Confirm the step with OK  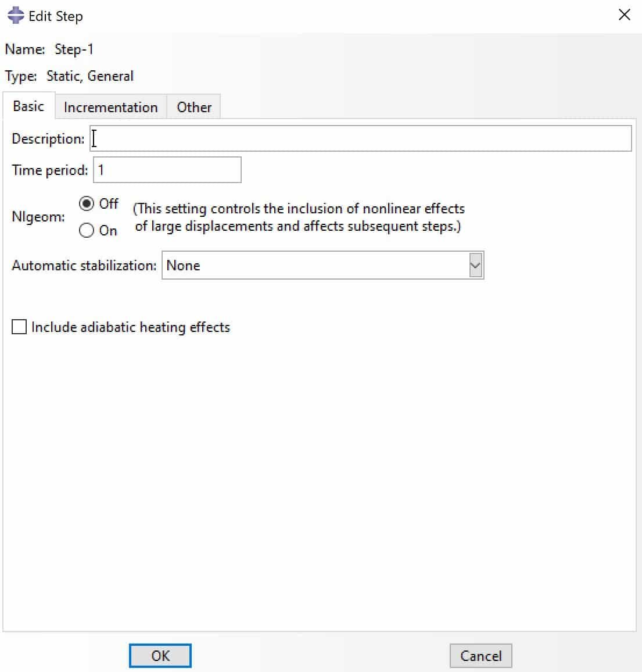tap(160, 656)
